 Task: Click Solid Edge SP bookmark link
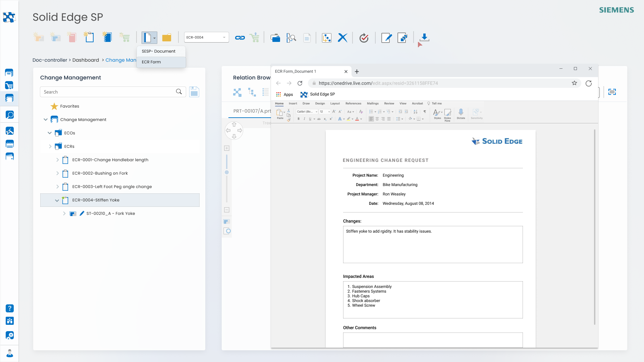318,94
